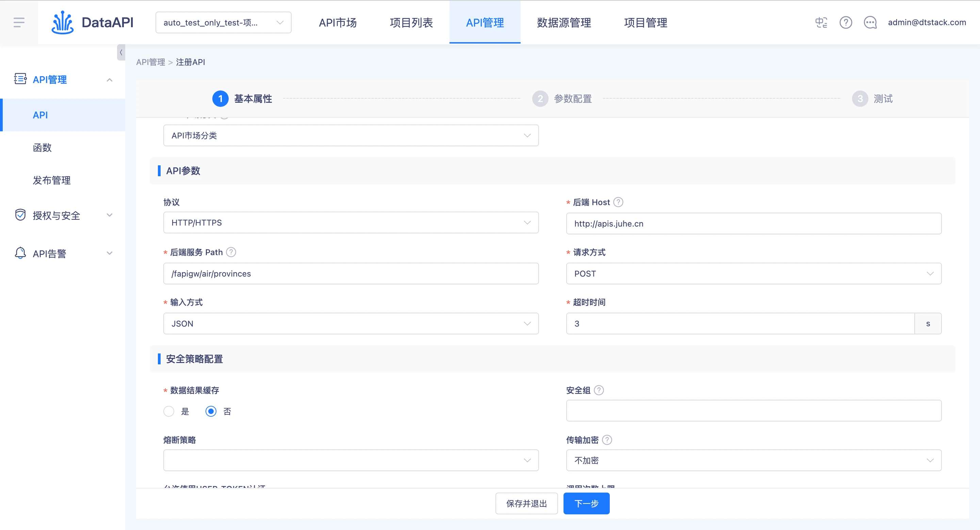Collapse the sidebar with the arrow handle
This screenshot has width=980, height=530.
[x=121, y=52]
